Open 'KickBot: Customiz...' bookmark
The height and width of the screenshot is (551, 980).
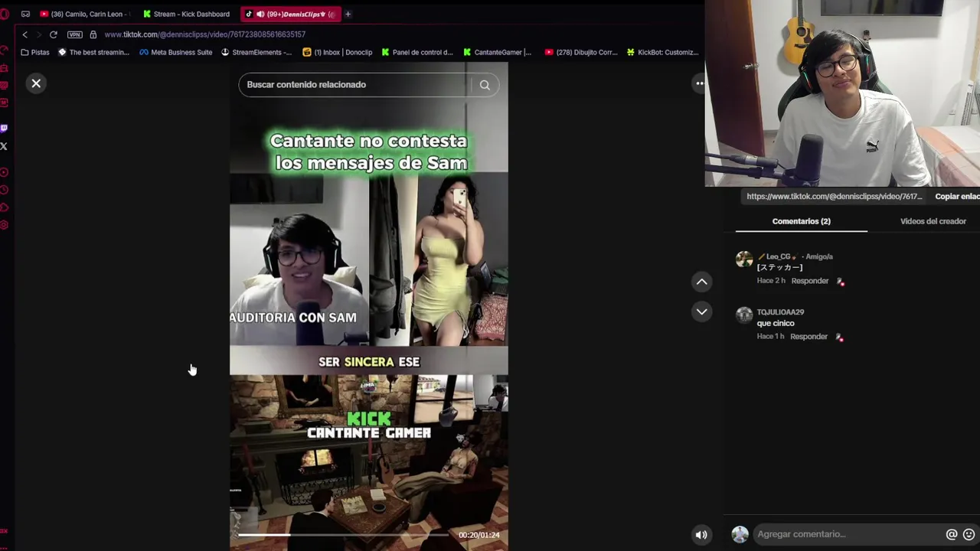(x=662, y=52)
